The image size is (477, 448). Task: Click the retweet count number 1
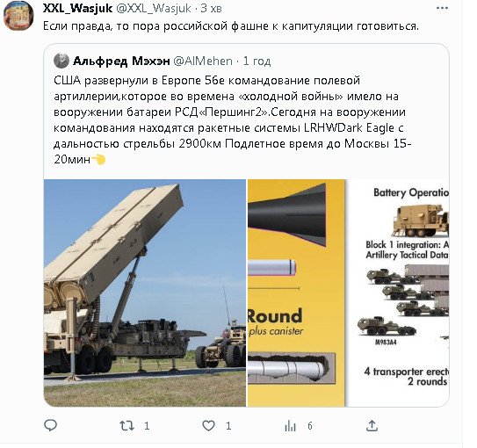[x=147, y=426]
